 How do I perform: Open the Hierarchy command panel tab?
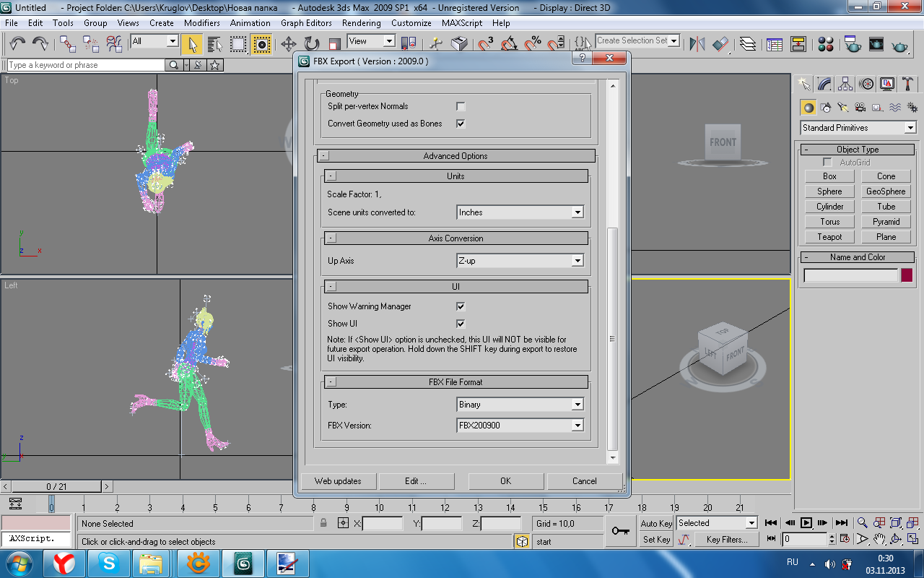coord(845,84)
